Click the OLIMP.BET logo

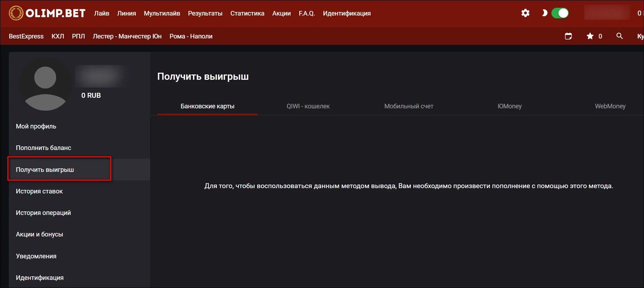click(47, 13)
